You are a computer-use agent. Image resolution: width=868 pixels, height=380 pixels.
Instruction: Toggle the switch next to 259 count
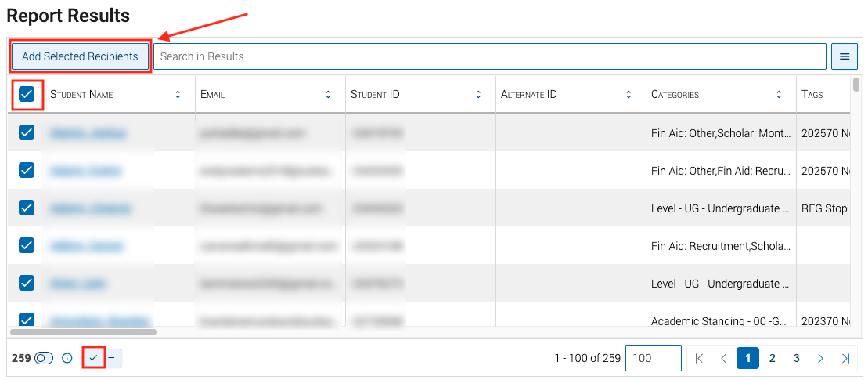coord(44,358)
